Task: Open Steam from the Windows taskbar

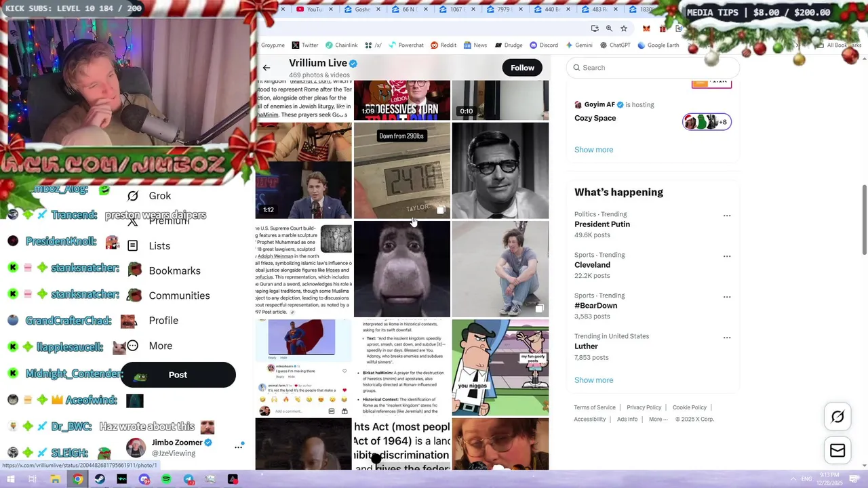Action: [x=100, y=479]
